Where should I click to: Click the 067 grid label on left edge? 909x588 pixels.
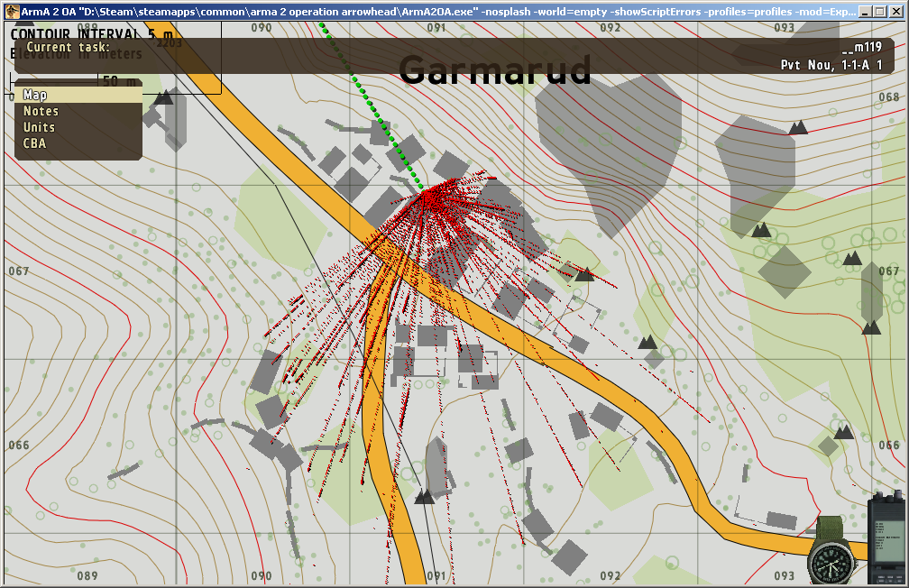[x=19, y=271]
